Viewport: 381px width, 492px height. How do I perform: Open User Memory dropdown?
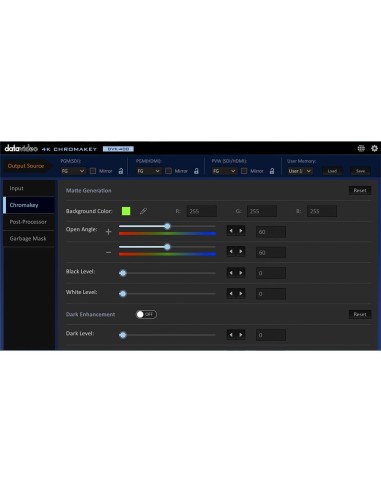click(300, 171)
